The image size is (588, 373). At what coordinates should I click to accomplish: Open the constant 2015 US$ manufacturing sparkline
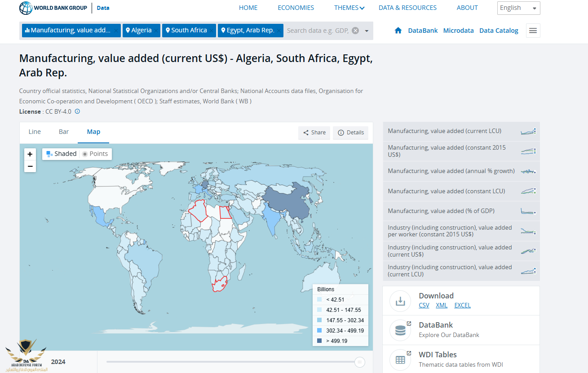(528, 151)
